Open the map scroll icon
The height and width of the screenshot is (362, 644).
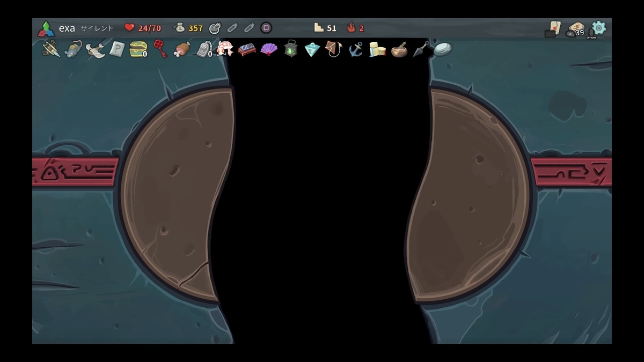(x=553, y=29)
